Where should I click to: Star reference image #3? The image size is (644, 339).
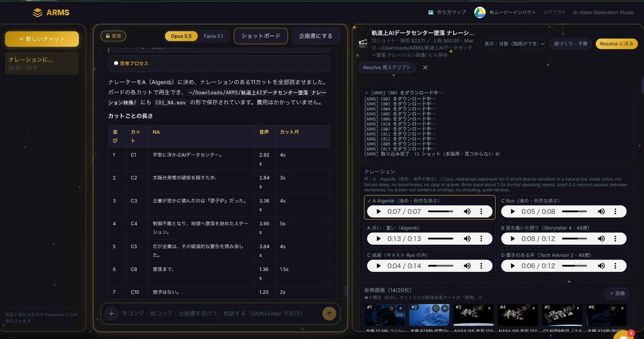(x=480, y=308)
